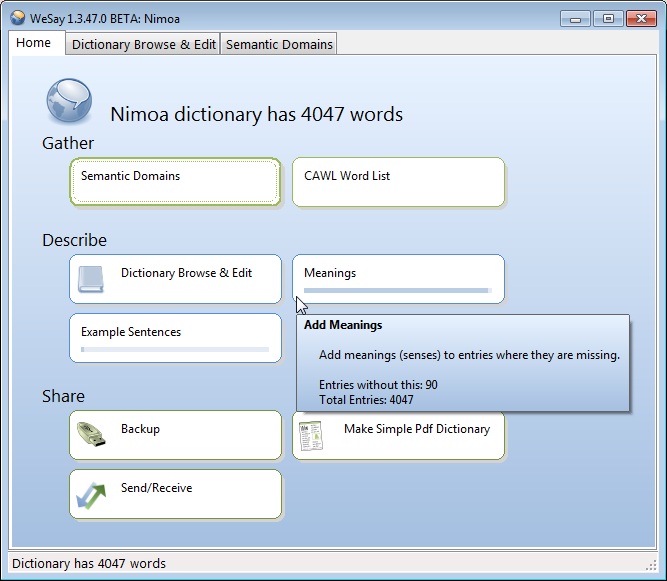The height and width of the screenshot is (581, 667).
Task: Click the WeSay title bar app icon
Action: 17,18
